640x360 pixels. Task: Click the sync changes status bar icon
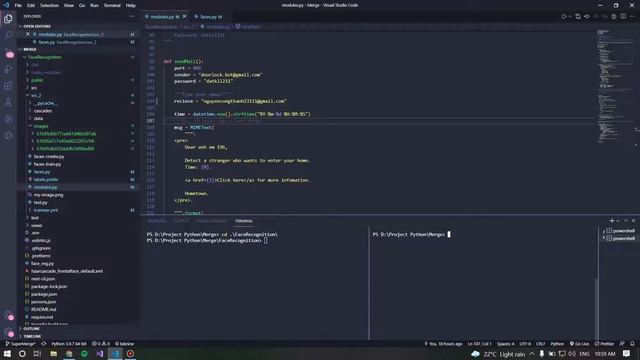[44, 344]
